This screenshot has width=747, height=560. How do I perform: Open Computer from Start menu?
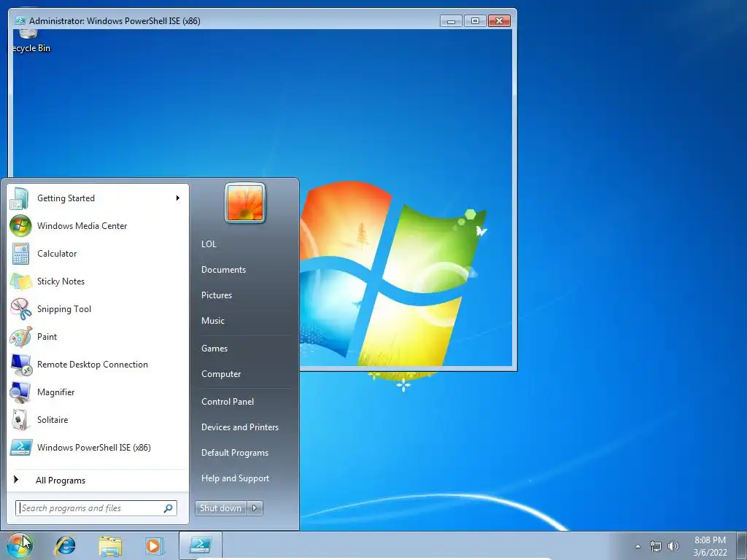pyautogui.click(x=221, y=374)
